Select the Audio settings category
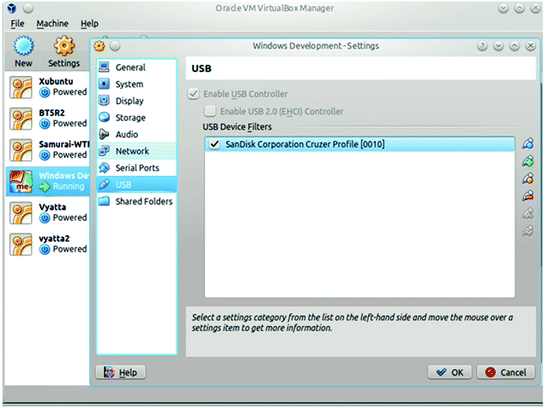 137,134
